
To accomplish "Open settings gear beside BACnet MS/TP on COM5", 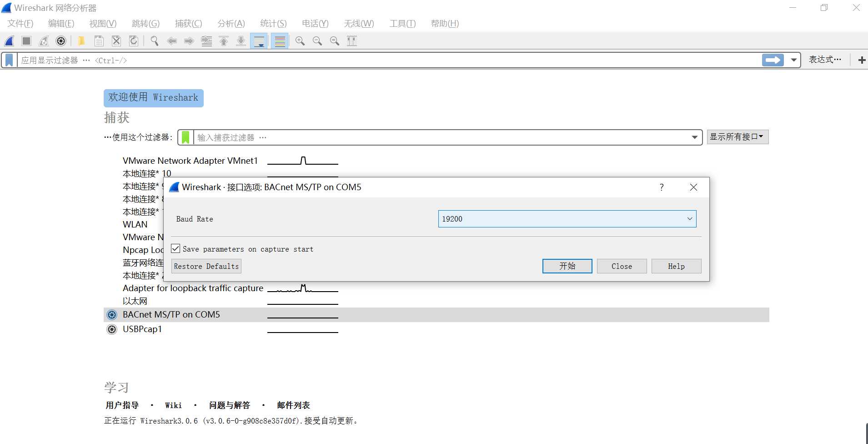I will [x=112, y=315].
